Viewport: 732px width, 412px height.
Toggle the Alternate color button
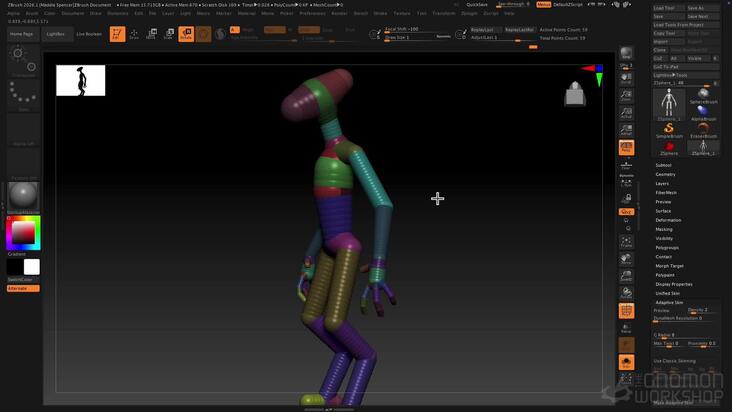[23, 289]
